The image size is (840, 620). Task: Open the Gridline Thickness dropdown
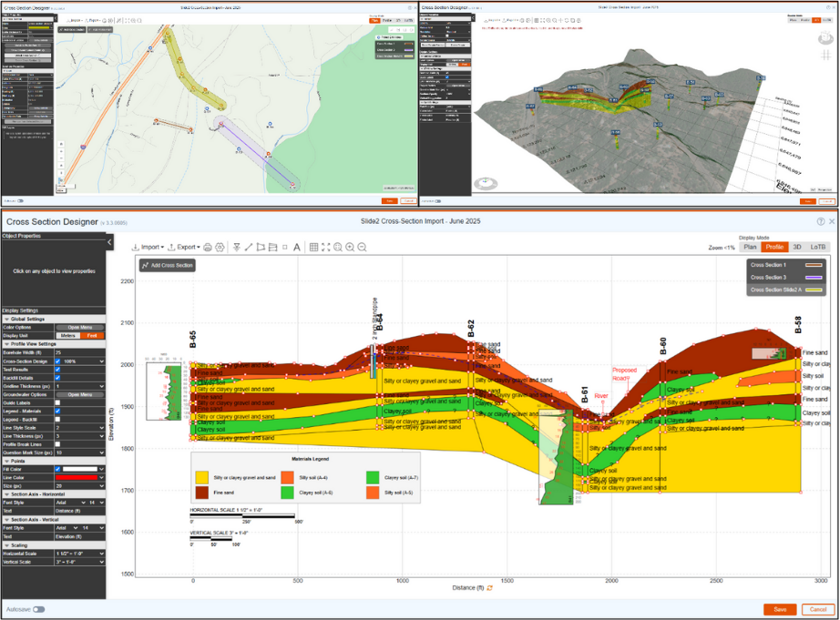[x=80, y=386]
